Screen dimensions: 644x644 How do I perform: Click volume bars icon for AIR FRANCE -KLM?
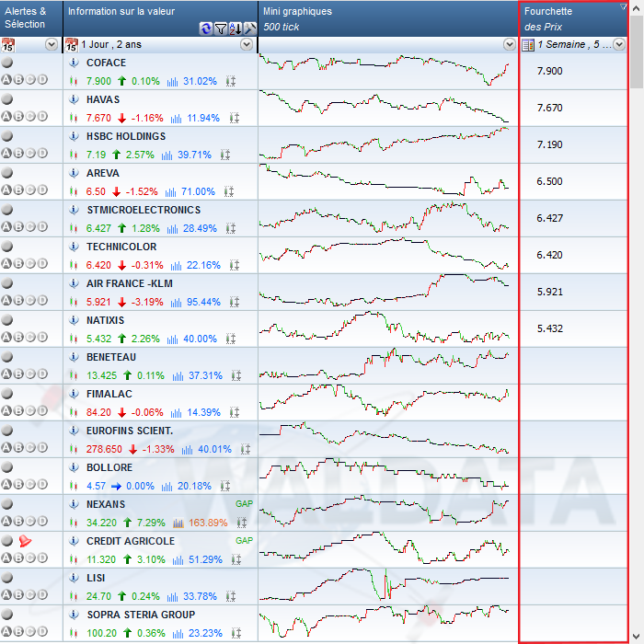coord(176,303)
